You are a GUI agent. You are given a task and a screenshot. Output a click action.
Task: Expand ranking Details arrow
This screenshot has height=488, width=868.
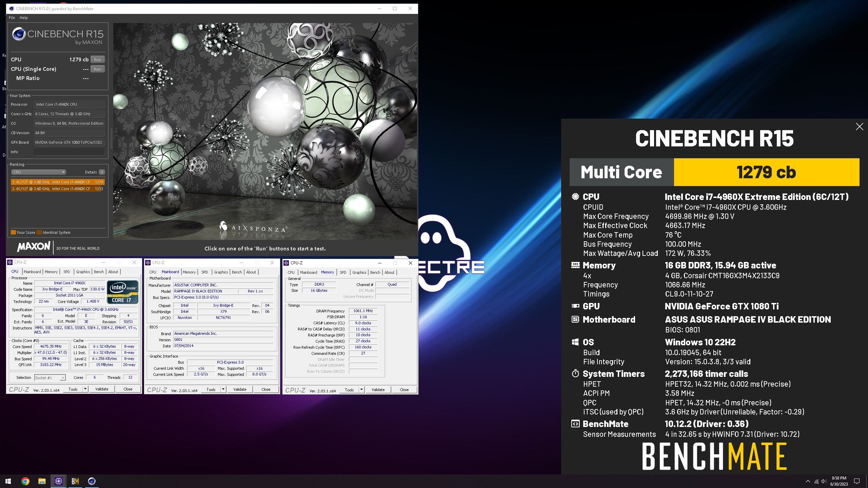coord(102,172)
